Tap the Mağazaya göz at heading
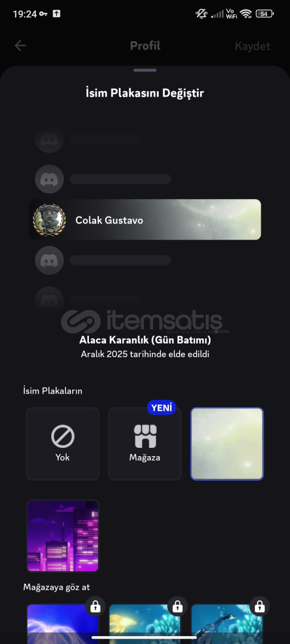 [x=56, y=587]
